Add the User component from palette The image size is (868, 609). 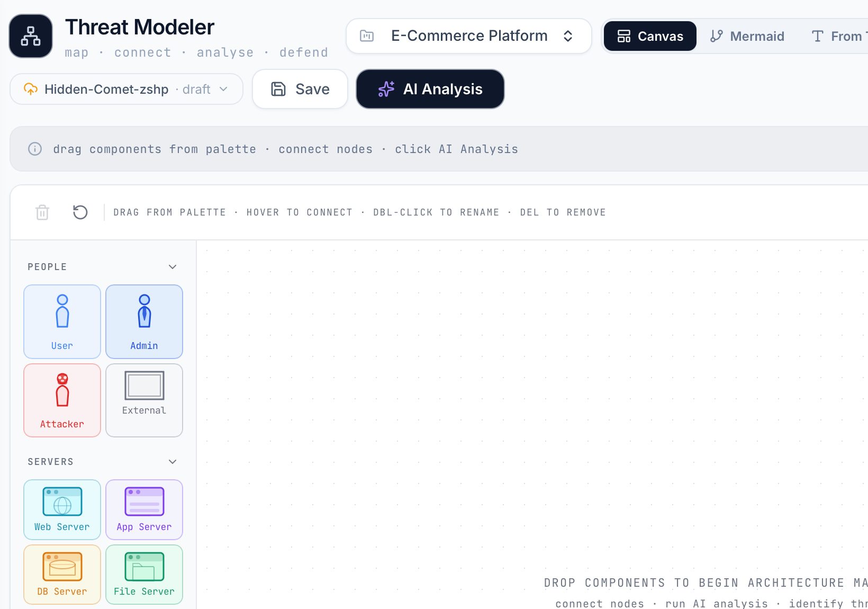click(x=62, y=321)
